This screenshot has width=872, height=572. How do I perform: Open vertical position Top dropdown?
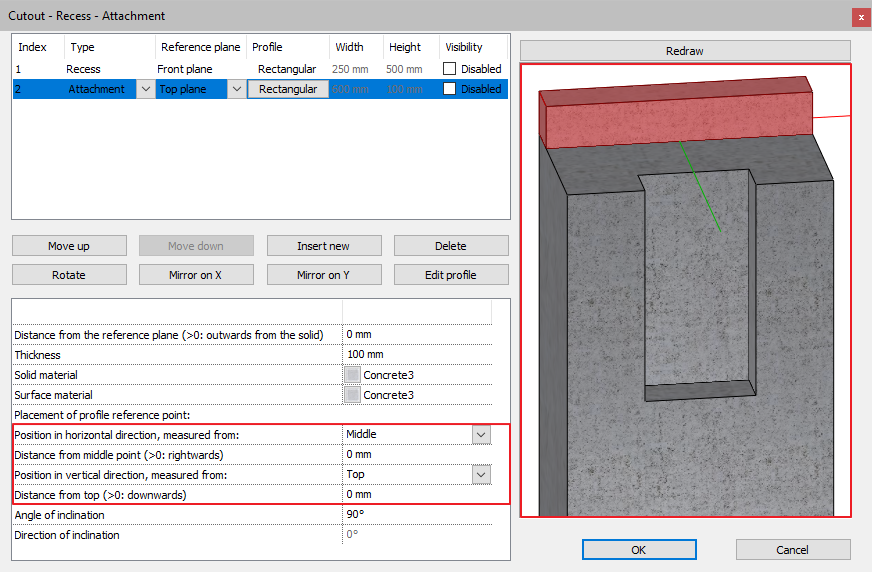point(481,474)
